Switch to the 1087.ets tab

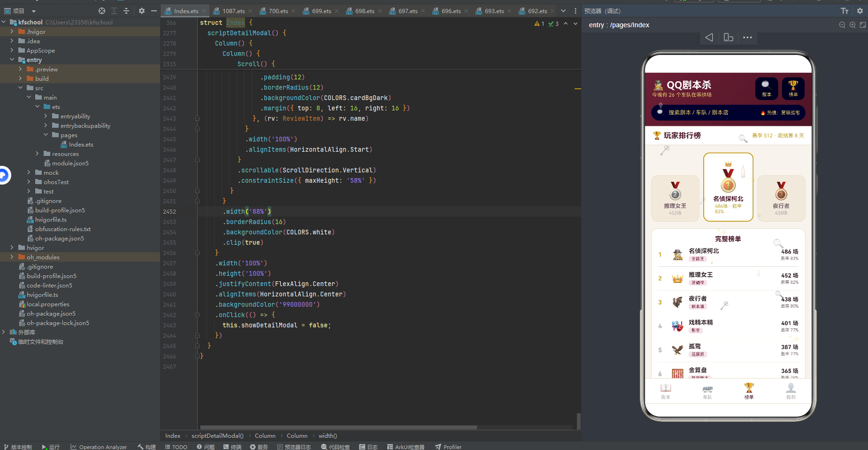(233, 11)
